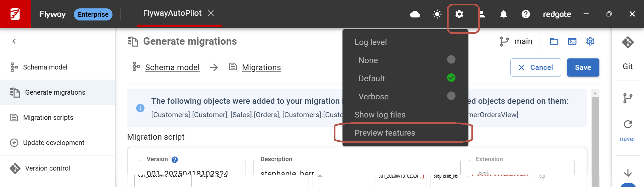Open project folder icon
This screenshot has height=187, width=644.
(554, 41)
